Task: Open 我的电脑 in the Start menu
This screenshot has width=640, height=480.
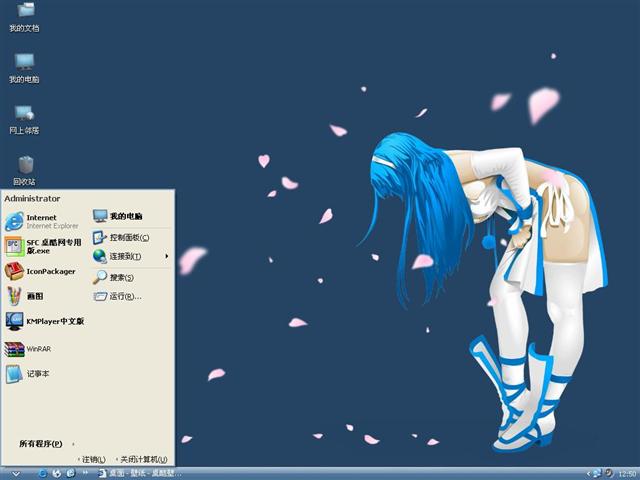Action: click(x=125, y=216)
